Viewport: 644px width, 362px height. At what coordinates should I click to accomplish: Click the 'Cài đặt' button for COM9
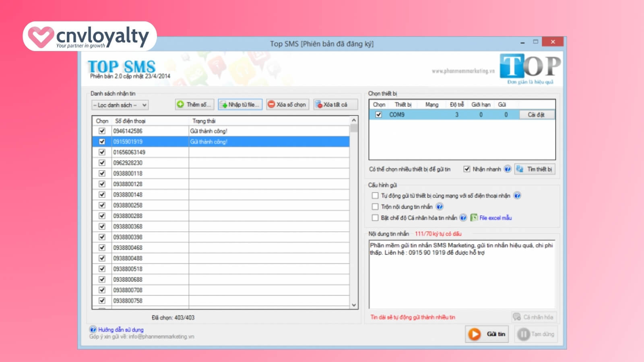[536, 115]
